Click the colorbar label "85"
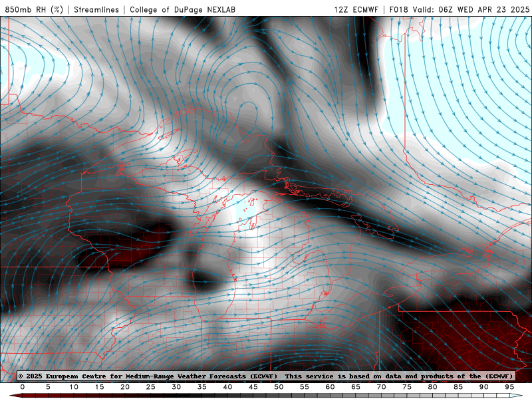The image size is (532, 399). (x=458, y=387)
